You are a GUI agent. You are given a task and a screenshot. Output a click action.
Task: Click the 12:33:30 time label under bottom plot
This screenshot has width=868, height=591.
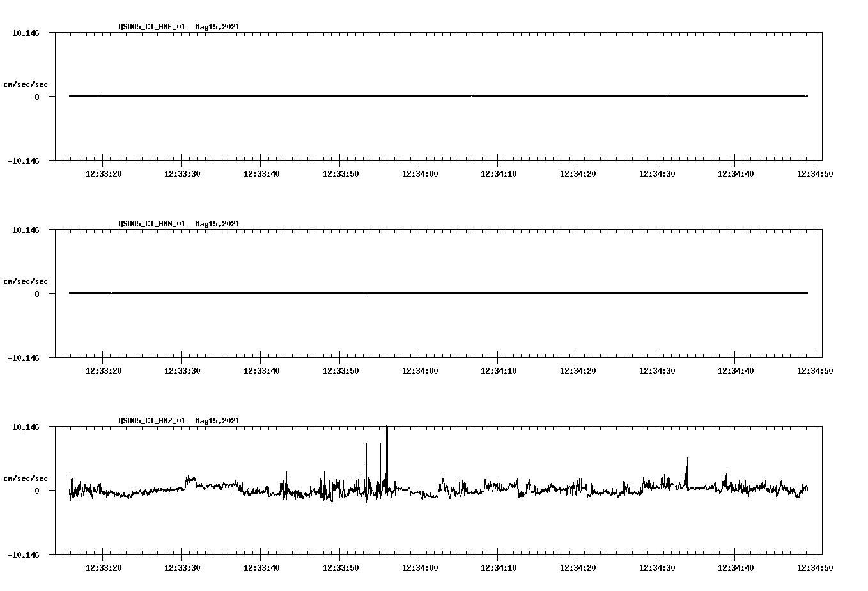coord(181,566)
